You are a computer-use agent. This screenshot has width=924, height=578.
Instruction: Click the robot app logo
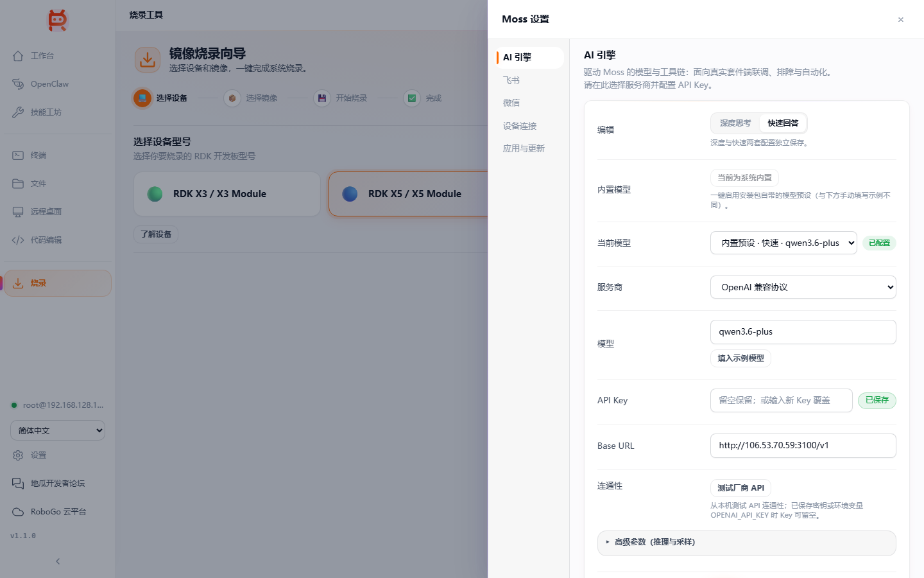coord(58,20)
